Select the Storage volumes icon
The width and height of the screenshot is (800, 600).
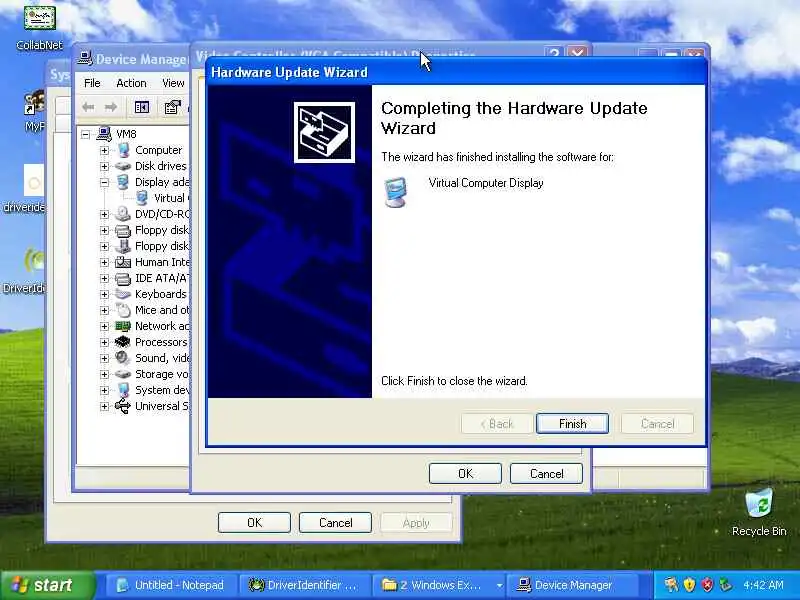click(123, 374)
